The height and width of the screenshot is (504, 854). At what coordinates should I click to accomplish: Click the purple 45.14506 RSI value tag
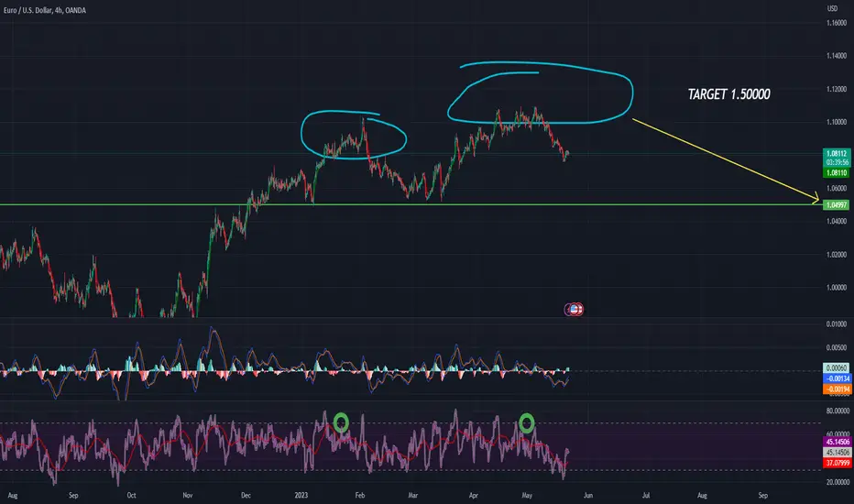(837, 442)
